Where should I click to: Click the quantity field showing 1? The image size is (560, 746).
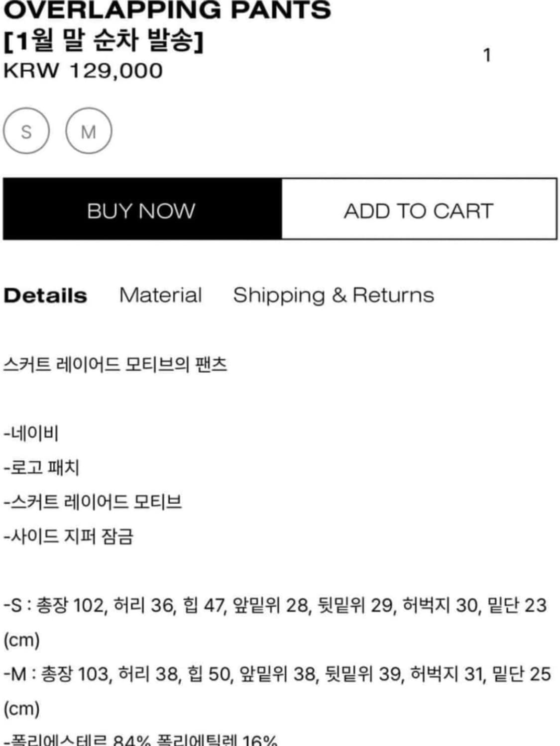(x=487, y=55)
